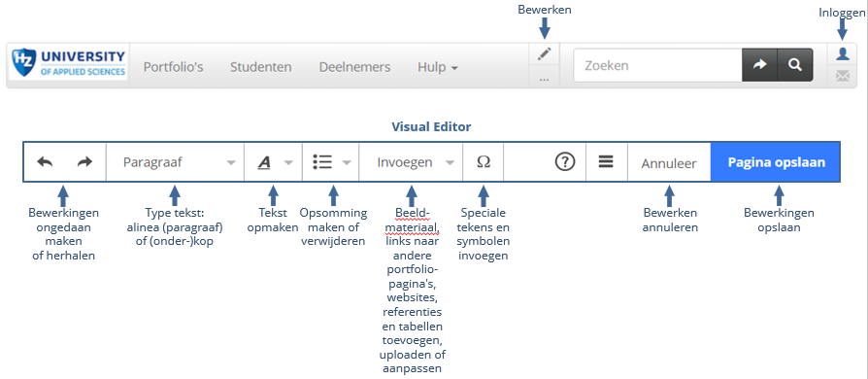This screenshot has width=868, height=379.
Task: Click the pencil edit icon
Action: click(x=544, y=53)
